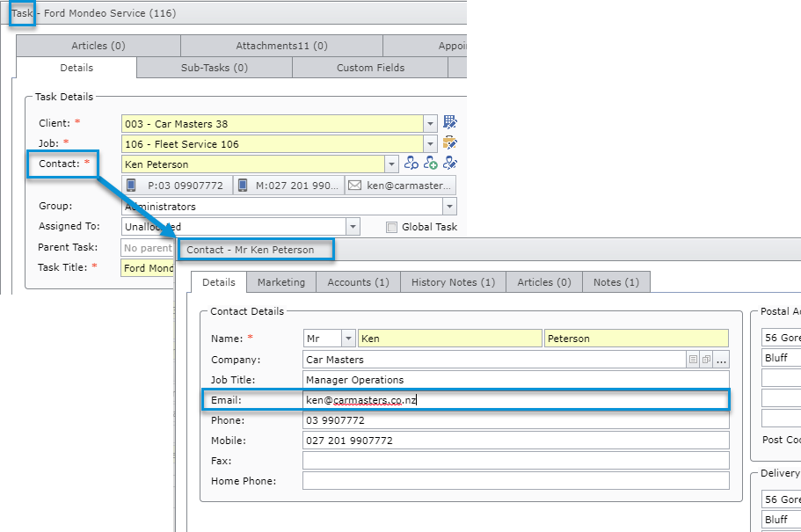
Task: Click the search contact icon
Action: point(411,163)
